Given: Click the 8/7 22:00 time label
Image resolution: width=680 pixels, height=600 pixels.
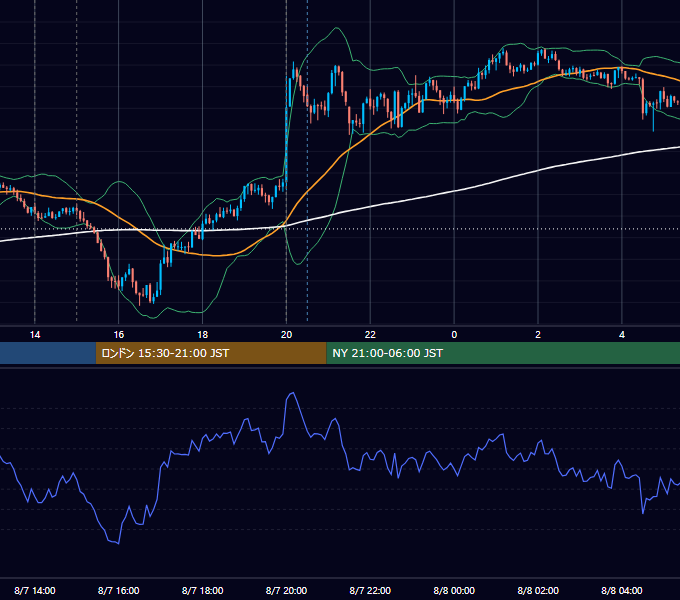Looking at the screenshot, I should 370,590.
